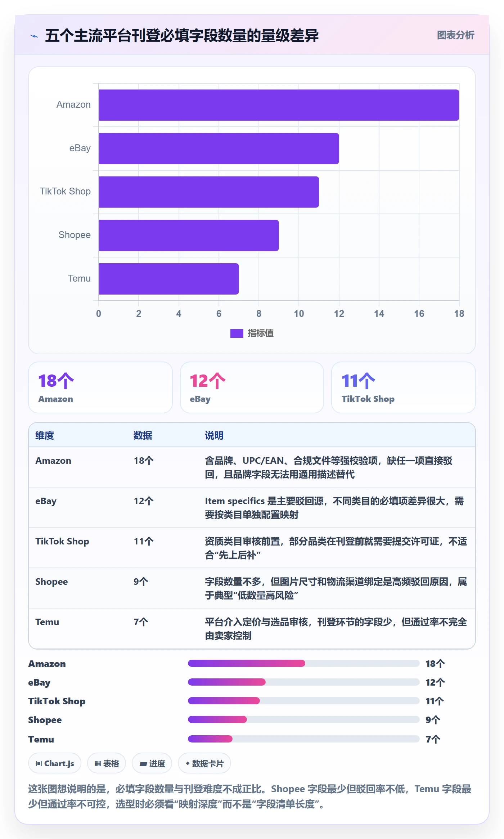Click the 11个 value in the table

[x=144, y=542]
